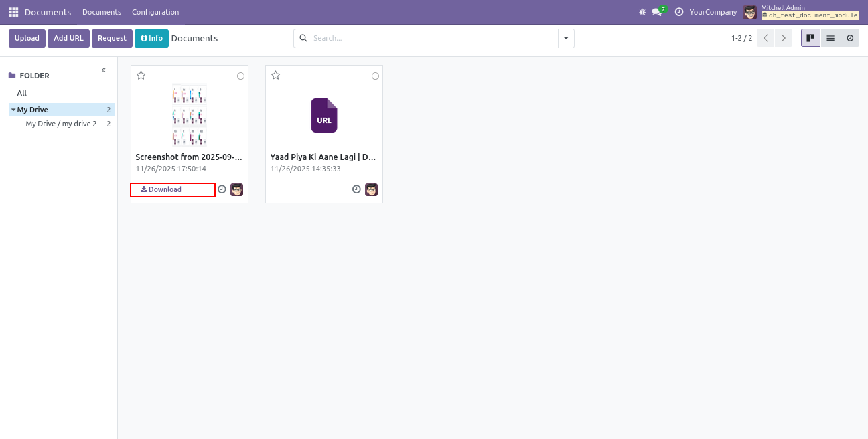Collapse the folder sidebar panel
Image resolution: width=868 pixels, height=439 pixels.
[x=103, y=70]
